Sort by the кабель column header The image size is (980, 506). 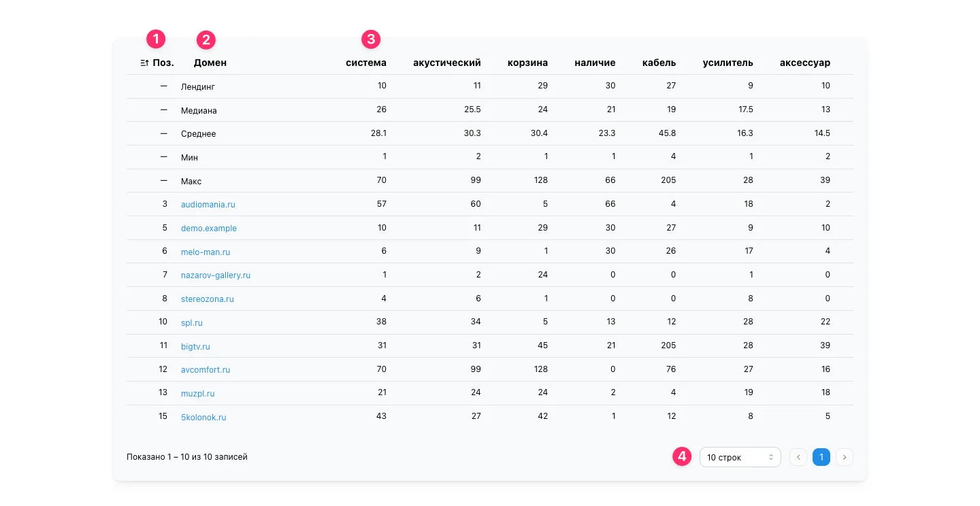[x=659, y=63]
